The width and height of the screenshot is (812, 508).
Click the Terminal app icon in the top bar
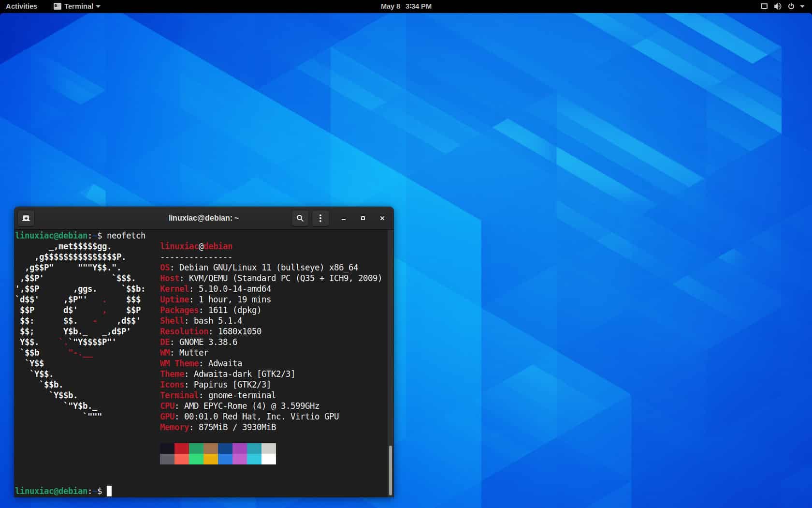57,6
